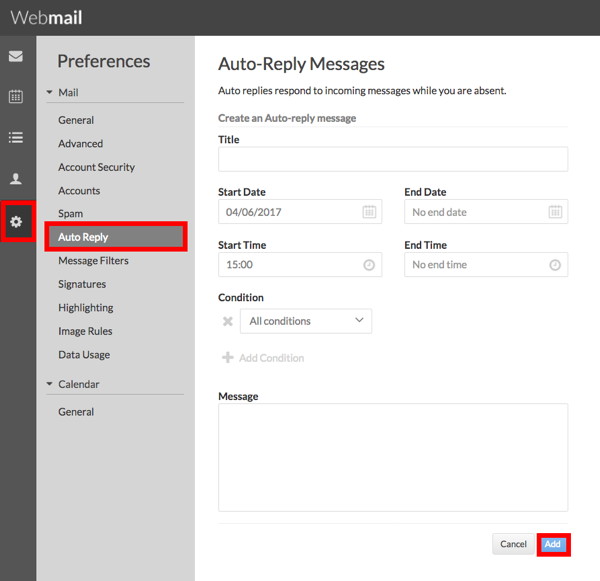Open the Calendar icon in sidebar
Viewport: 600px width, 581px height.
[x=16, y=96]
